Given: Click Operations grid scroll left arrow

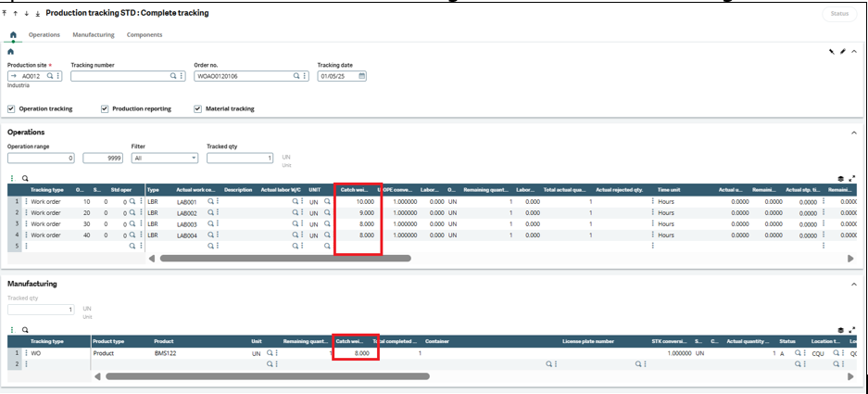Looking at the screenshot, I should 152,259.
